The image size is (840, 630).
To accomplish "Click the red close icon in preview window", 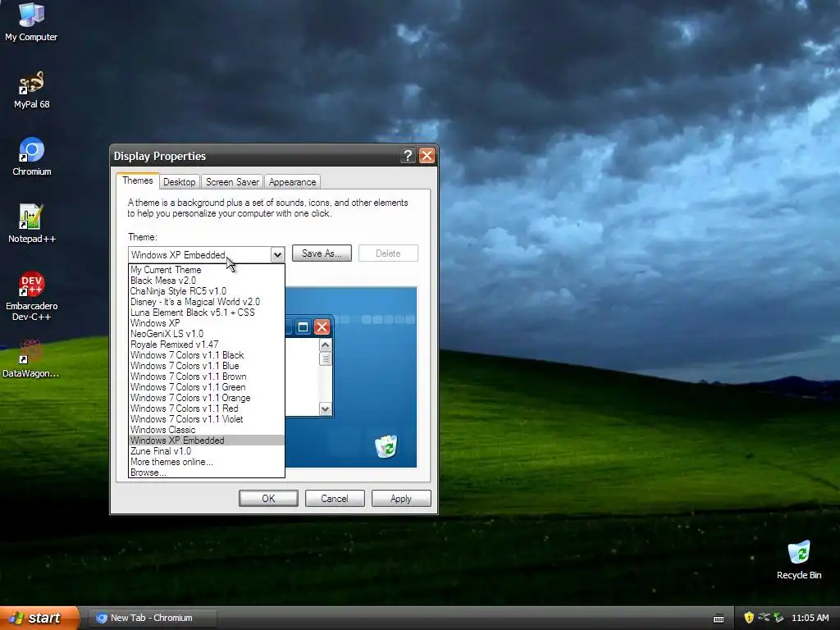I will point(322,327).
